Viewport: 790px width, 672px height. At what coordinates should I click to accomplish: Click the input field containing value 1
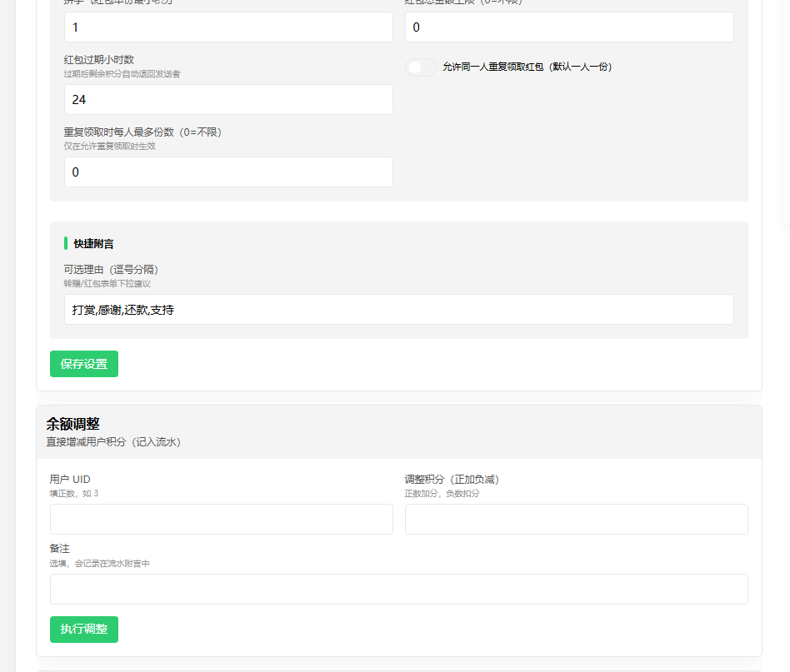[x=228, y=27]
